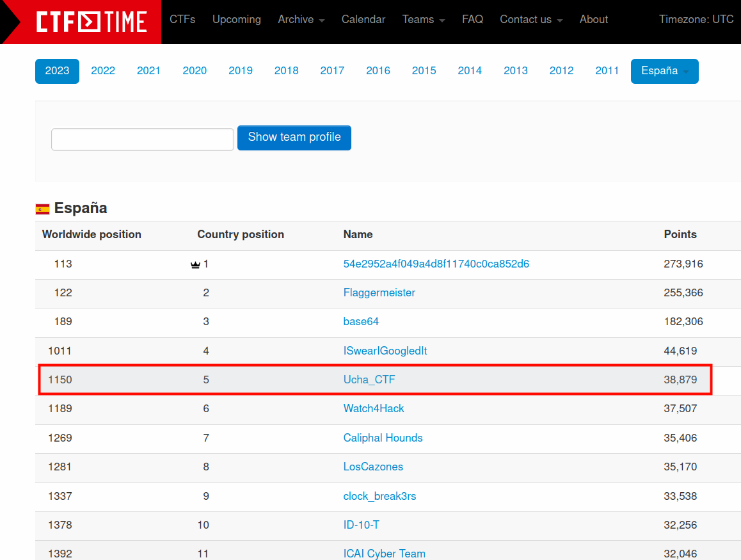Select the 2019 year tab

click(x=241, y=71)
